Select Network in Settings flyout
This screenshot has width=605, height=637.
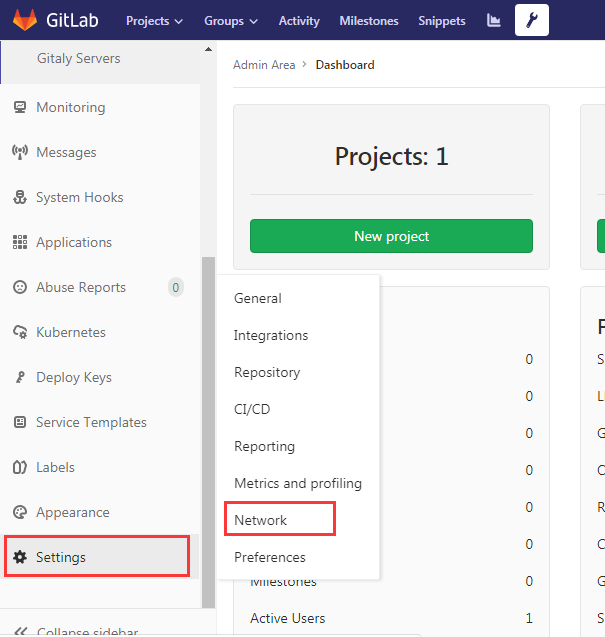coord(260,520)
